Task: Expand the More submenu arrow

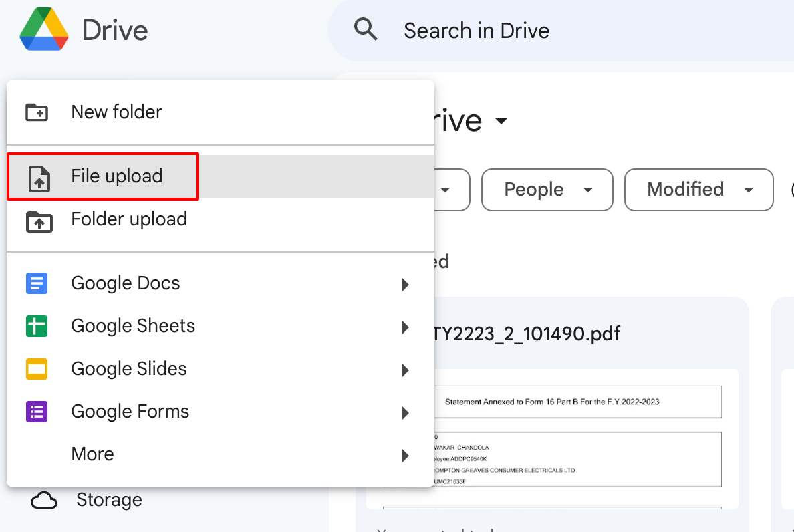Action: (405, 455)
